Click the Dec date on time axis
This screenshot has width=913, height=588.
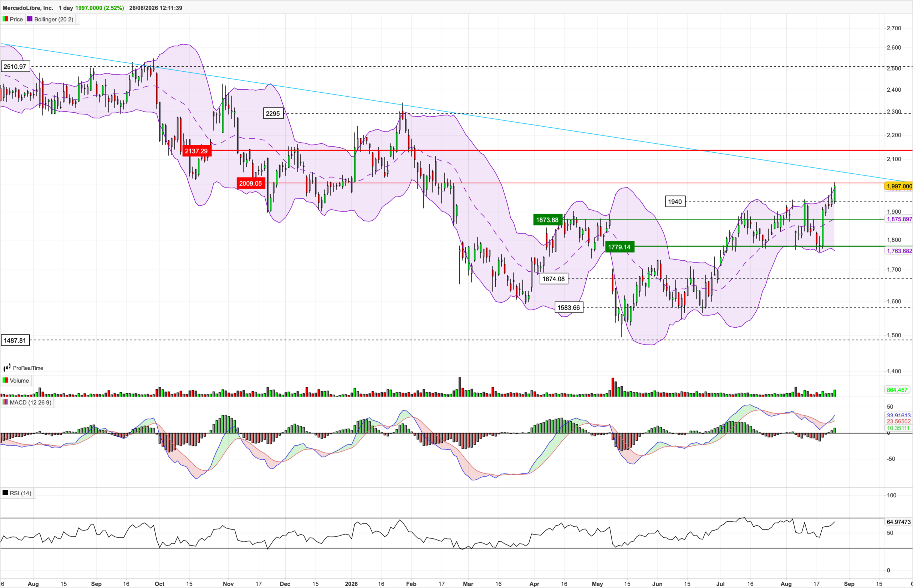285,584
